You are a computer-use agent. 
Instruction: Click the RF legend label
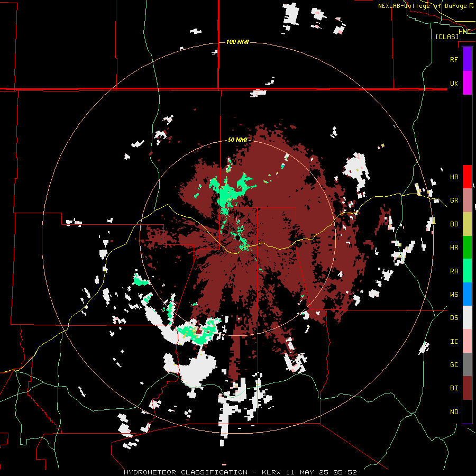pos(454,59)
